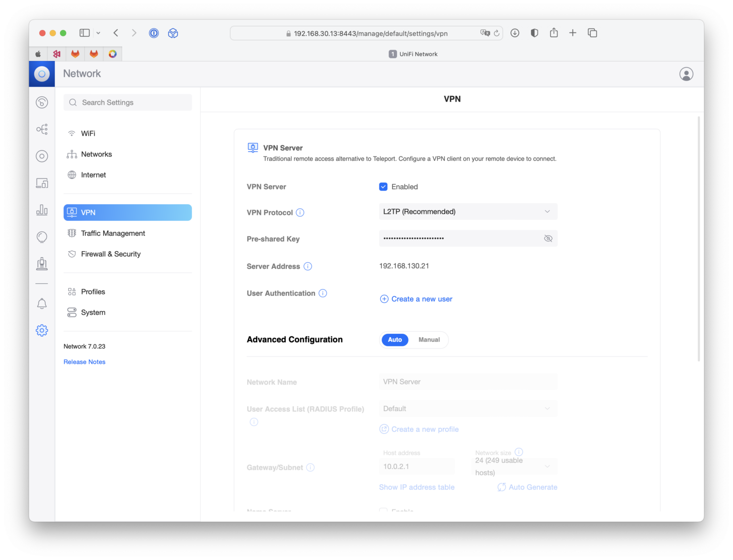This screenshot has width=733, height=560.
Task: Open the Dashboard from the sidebar
Action: [42, 102]
